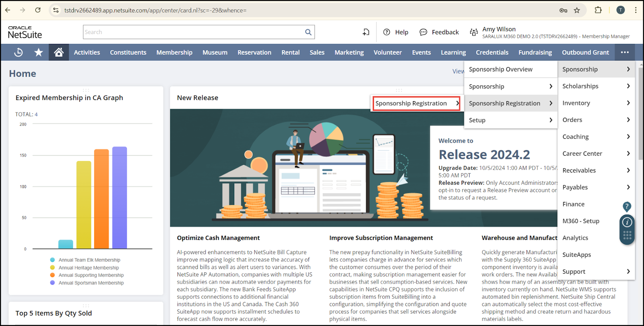This screenshot has width=644, height=326.
Task: Click the purple Annual Sportsman Membership bar
Action: click(x=120, y=197)
